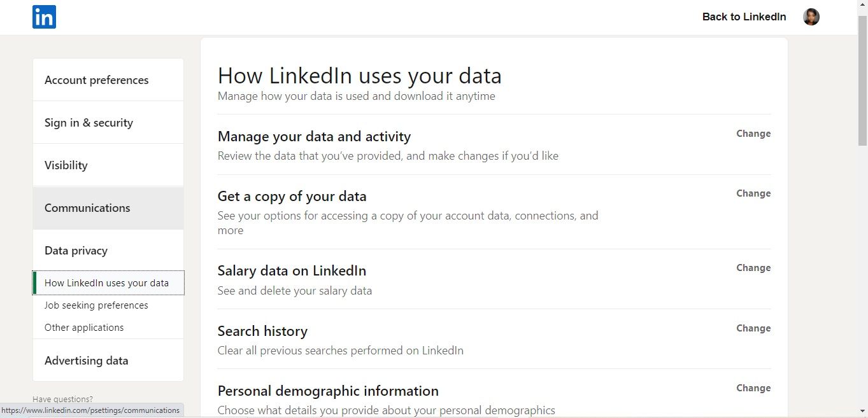Expand the Advertising data section
Viewport: 868px width, 418px height.
[86, 360]
